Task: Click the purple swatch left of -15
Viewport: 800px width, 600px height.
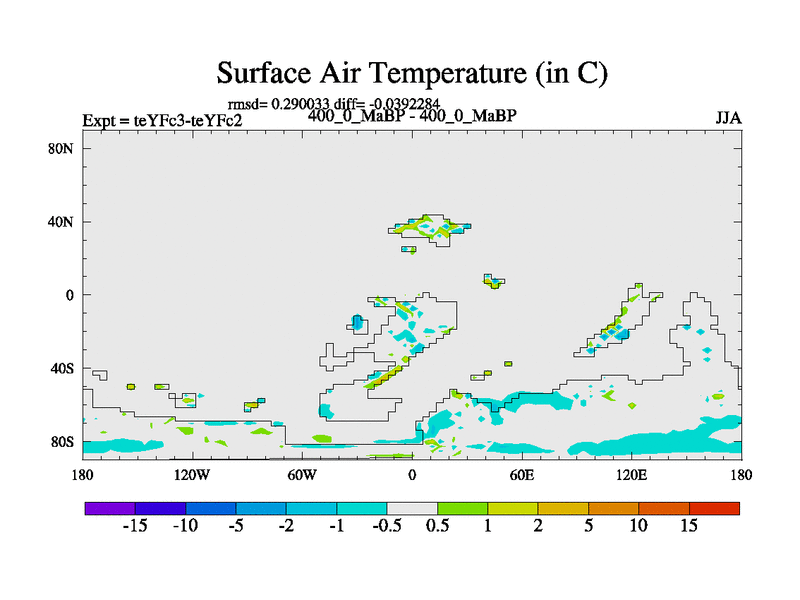Action: coord(109,508)
